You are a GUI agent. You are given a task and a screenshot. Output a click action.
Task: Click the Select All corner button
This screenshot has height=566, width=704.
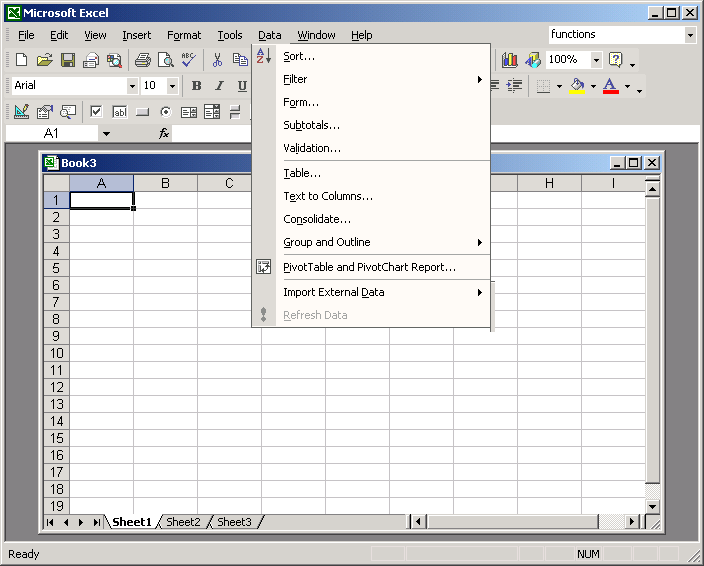[57, 183]
